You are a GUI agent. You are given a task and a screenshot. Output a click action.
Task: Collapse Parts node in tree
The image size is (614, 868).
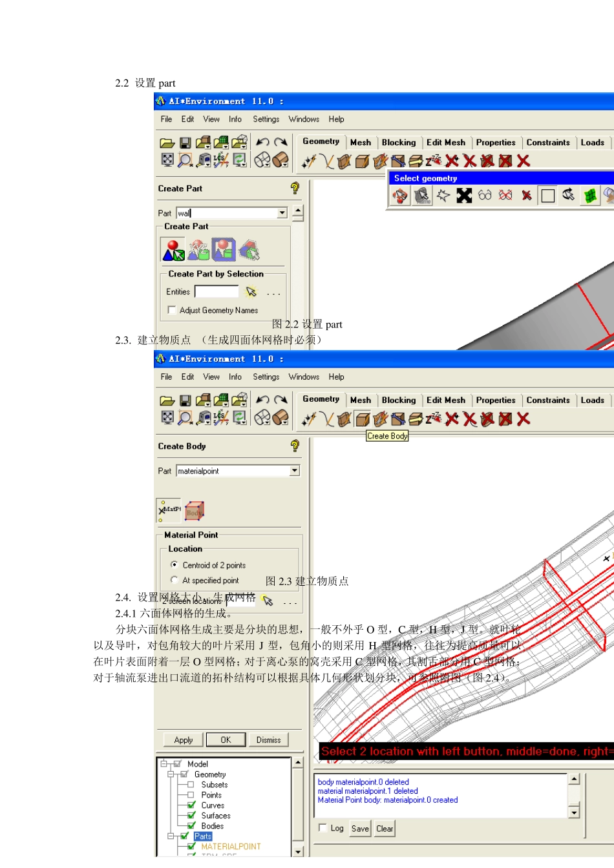(171, 836)
